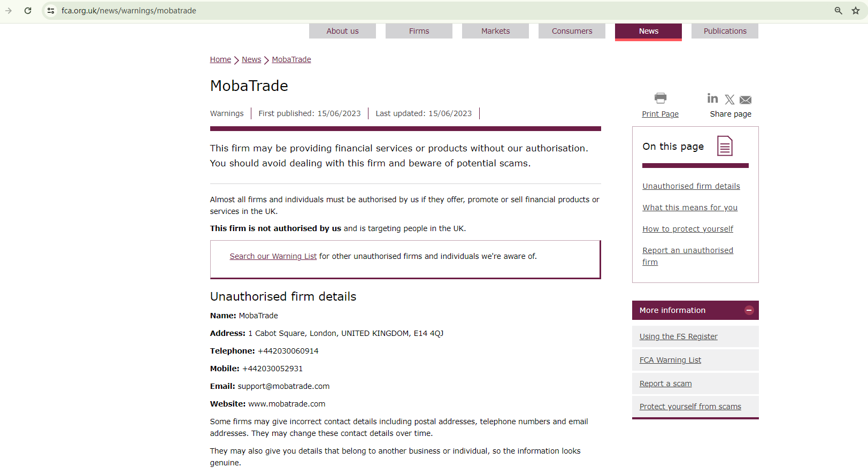Bookmark this page with star icon

(856, 11)
